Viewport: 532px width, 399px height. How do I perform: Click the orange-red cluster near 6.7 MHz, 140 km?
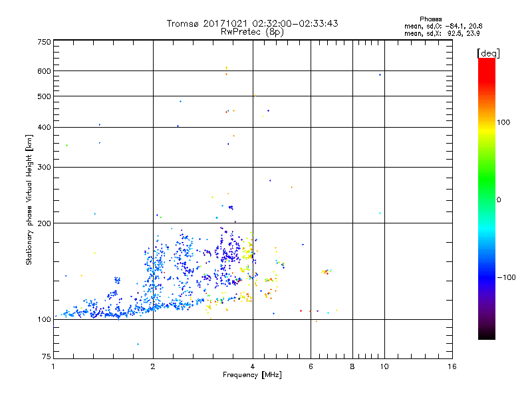[x=326, y=271]
